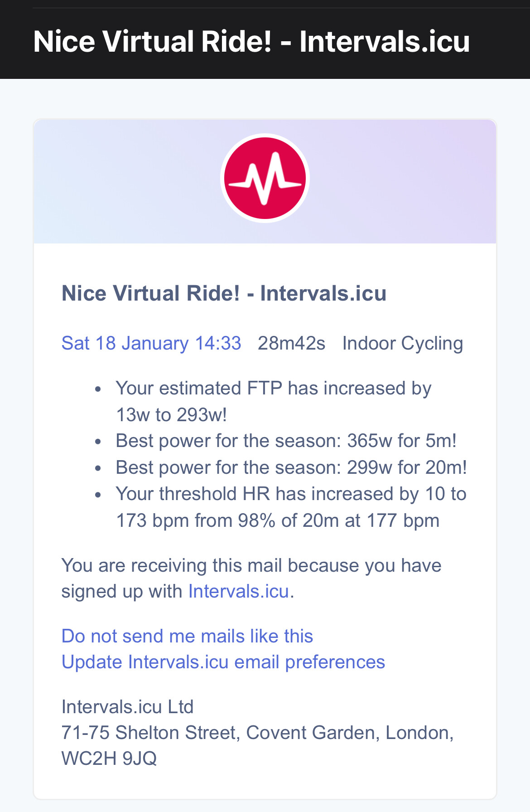Click the You are receiving this mail sentence
The width and height of the screenshot is (530, 812).
point(251,579)
